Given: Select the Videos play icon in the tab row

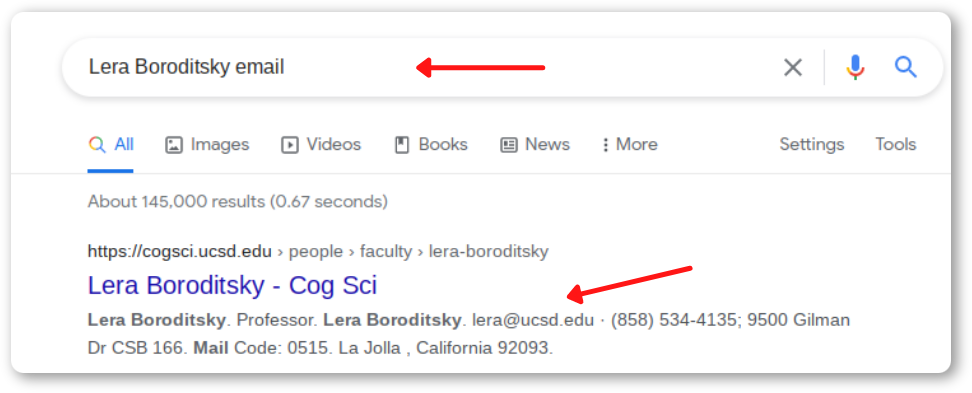Looking at the screenshot, I should pos(289,145).
